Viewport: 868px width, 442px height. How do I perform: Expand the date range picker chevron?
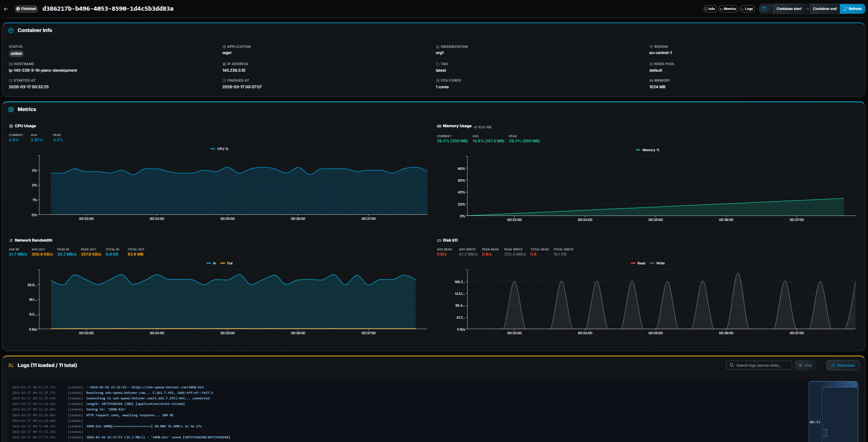[769, 8]
